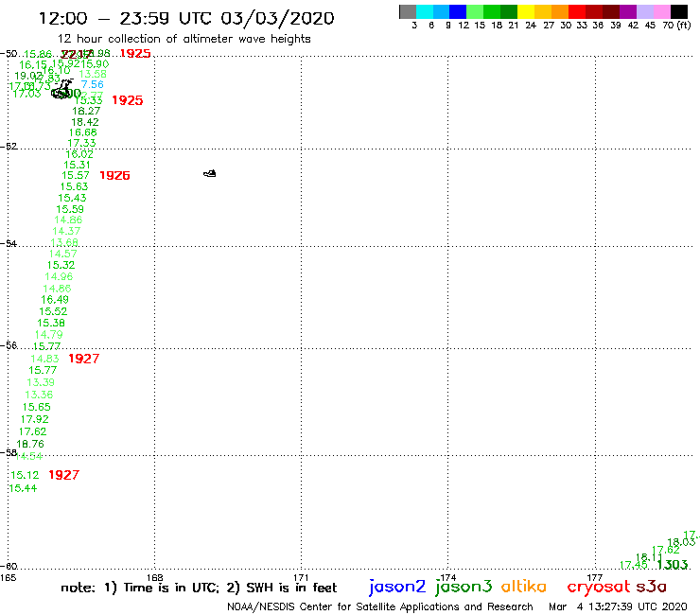This screenshot has height=615, width=700.
Task: Select the 15.31 reading
Action: click(x=77, y=165)
